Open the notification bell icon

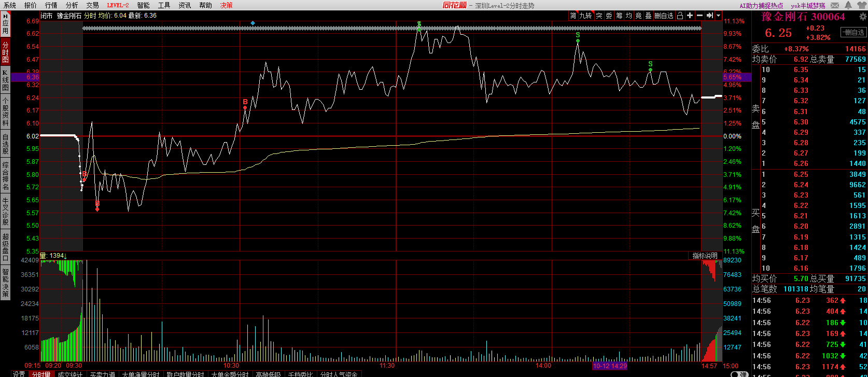click(848, 5)
